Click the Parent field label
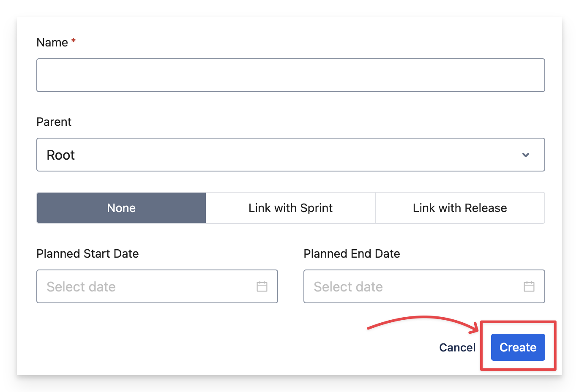This screenshot has height=392, width=579. [54, 122]
